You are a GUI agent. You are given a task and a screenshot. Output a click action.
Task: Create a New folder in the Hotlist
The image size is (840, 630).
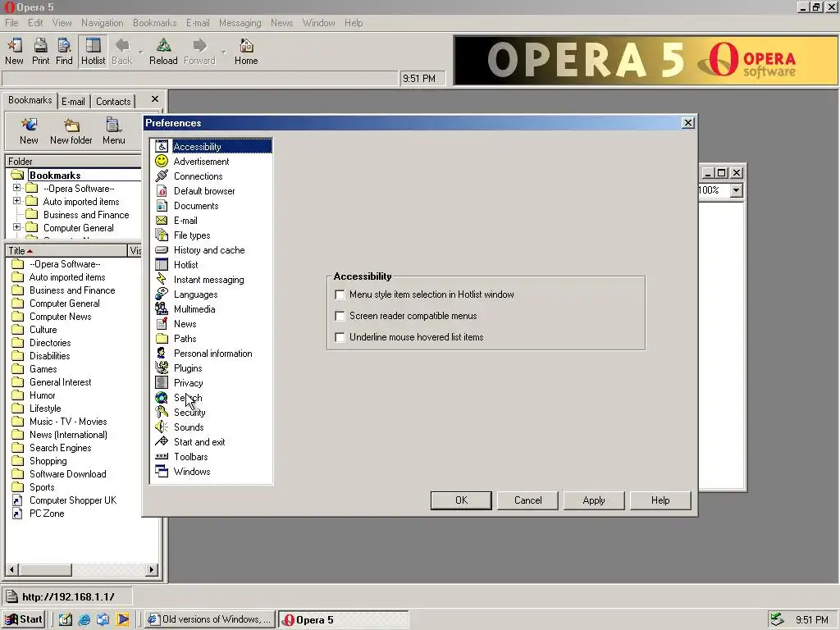(71, 131)
